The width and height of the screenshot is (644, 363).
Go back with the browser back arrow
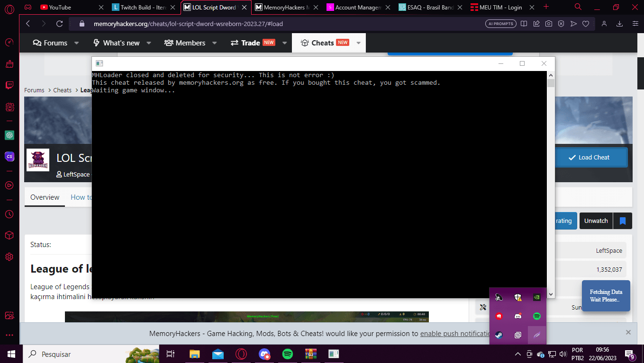28,24
